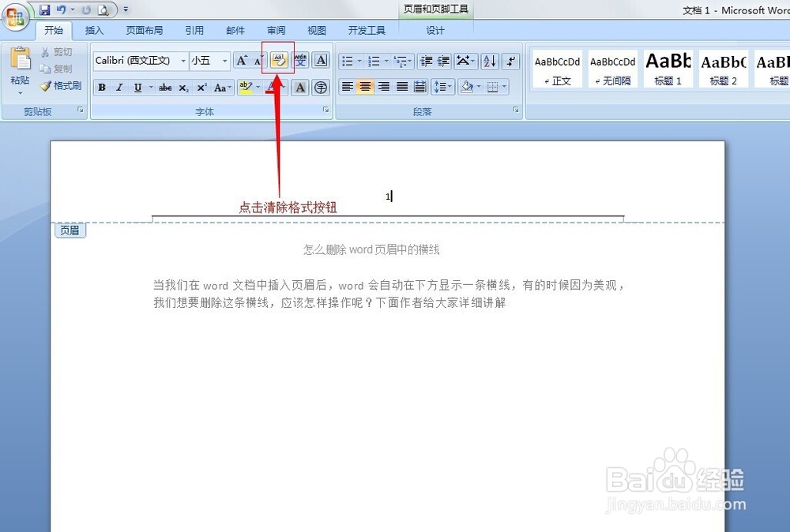
Task: Select the 无间隔 style
Action: coord(612,68)
